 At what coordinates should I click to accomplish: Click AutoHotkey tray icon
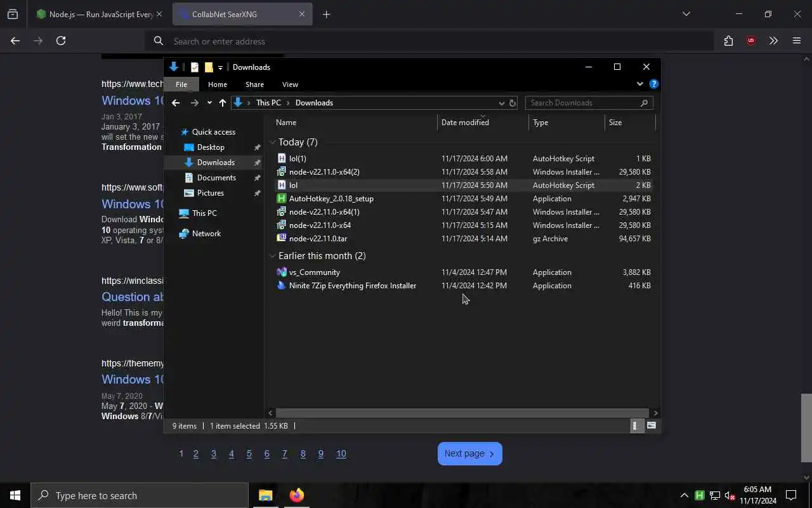(x=700, y=495)
